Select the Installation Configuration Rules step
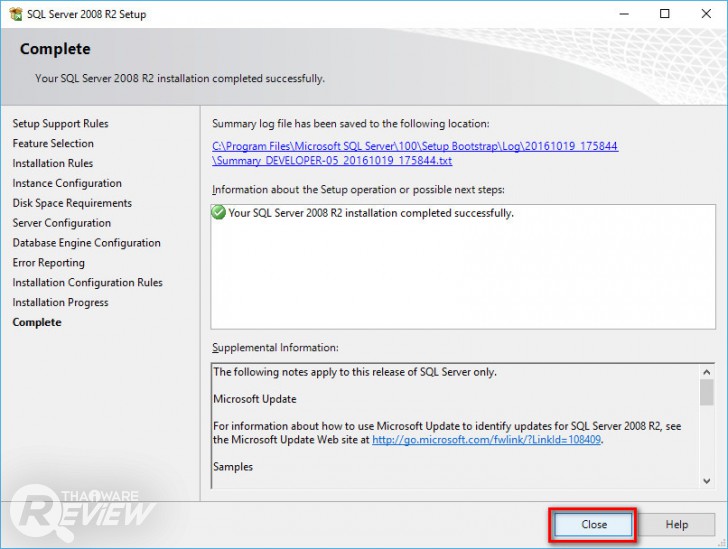The image size is (728, 549). pyautogui.click(x=87, y=283)
